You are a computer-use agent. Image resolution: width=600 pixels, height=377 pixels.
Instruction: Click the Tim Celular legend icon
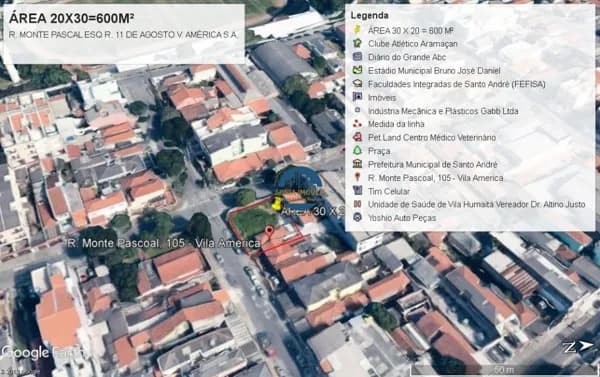[x=357, y=191]
